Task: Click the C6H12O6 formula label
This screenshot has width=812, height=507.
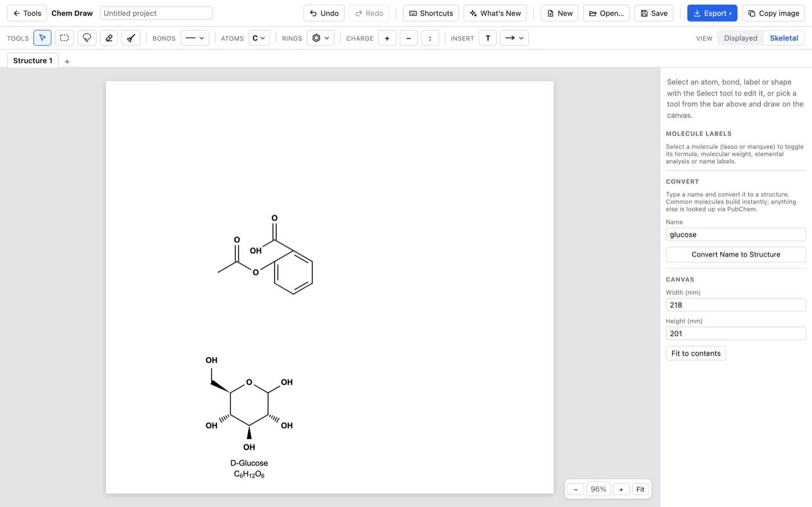Action: pyautogui.click(x=249, y=474)
